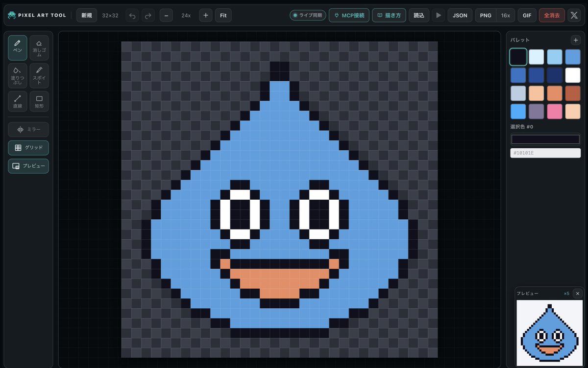Click the Pixel Art Tool logo
Image resolution: width=588 pixels, height=368 pixels.
(x=37, y=15)
